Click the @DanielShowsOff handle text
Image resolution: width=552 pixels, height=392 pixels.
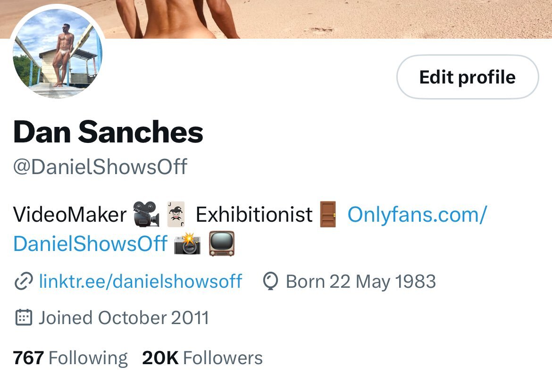point(100,167)
